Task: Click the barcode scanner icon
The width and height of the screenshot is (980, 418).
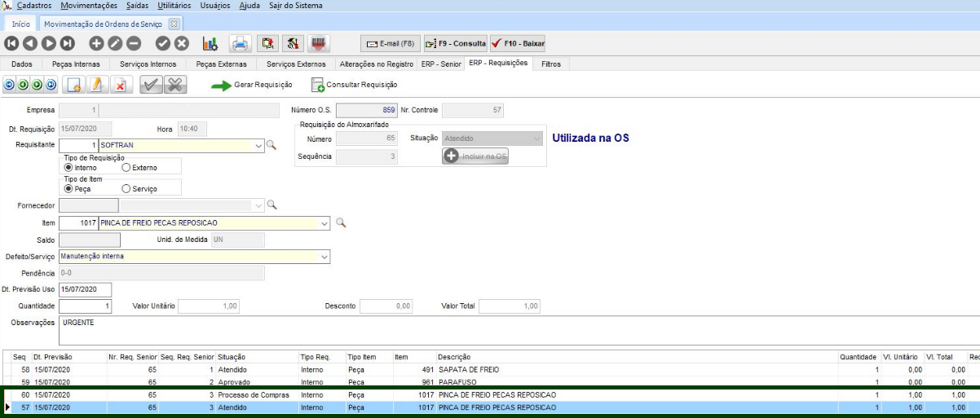Action: [x=320, y=43]
